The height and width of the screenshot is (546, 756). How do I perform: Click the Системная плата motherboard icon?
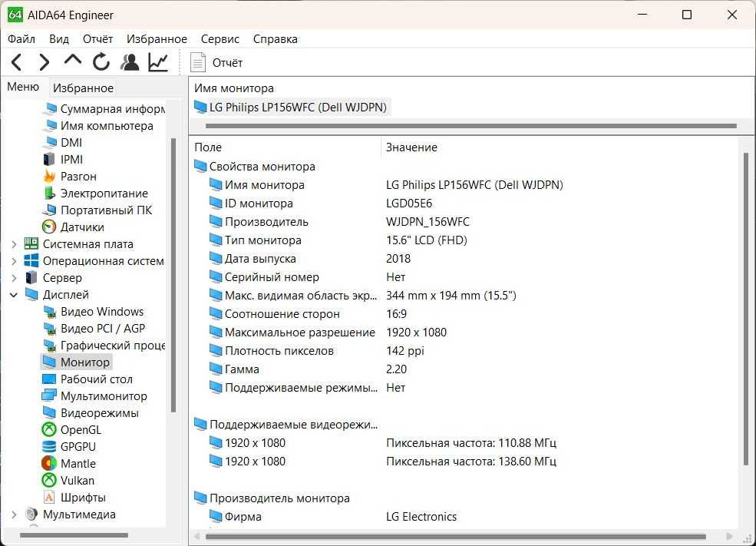click(31, 244)
